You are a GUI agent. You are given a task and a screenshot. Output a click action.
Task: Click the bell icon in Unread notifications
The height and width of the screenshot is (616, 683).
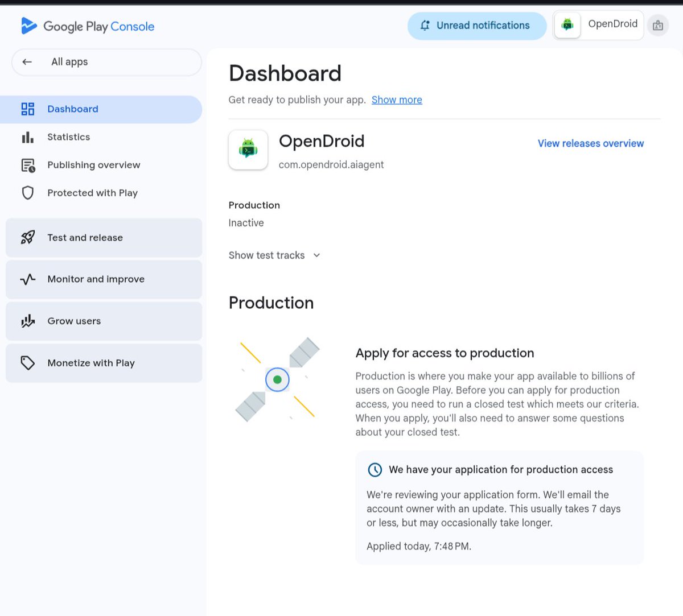425,26
